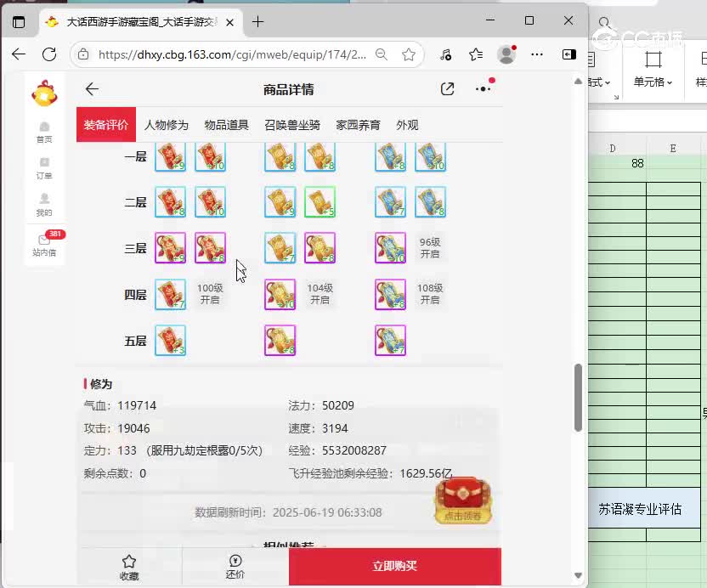Click the scrollbar up arrow
The width and height of the screenshot is (707, 588).
(578, 82)
